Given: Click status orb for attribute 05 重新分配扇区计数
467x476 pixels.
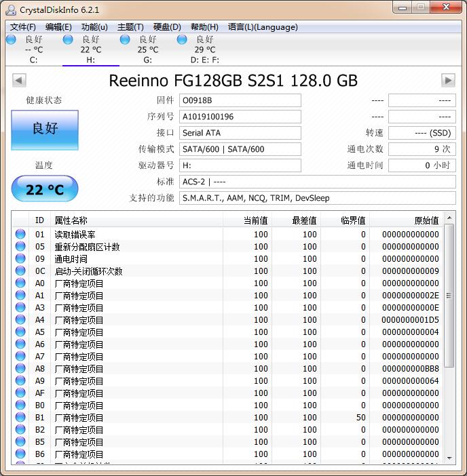Looking at the screenshot, I should click(20, 247).
